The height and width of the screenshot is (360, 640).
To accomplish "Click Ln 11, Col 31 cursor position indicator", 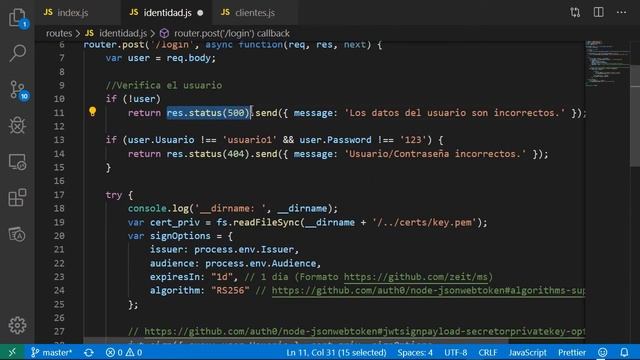I will coord(336,352).
